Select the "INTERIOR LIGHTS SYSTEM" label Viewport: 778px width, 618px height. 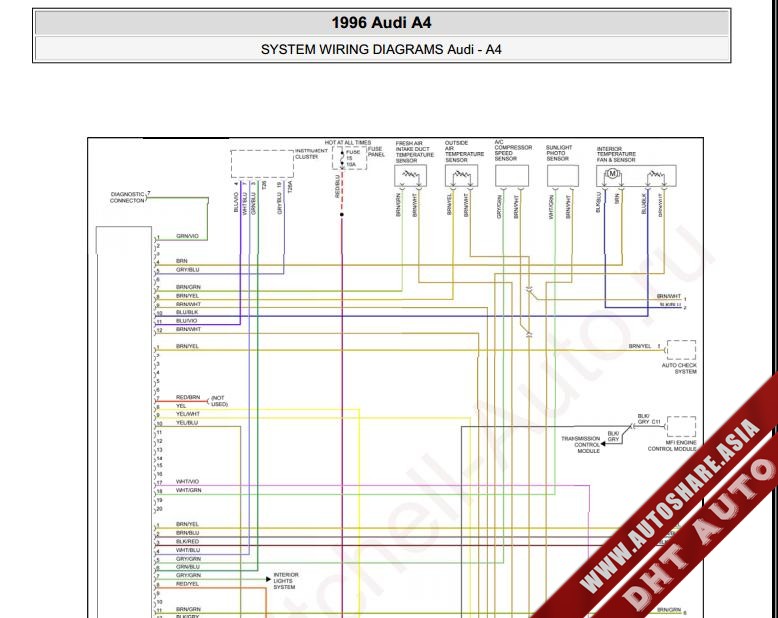click(x=285, y=581)
